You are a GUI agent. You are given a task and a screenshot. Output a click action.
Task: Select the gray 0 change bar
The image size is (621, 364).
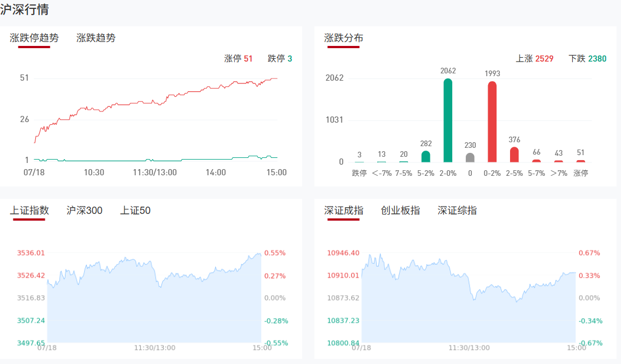(470, 157)
